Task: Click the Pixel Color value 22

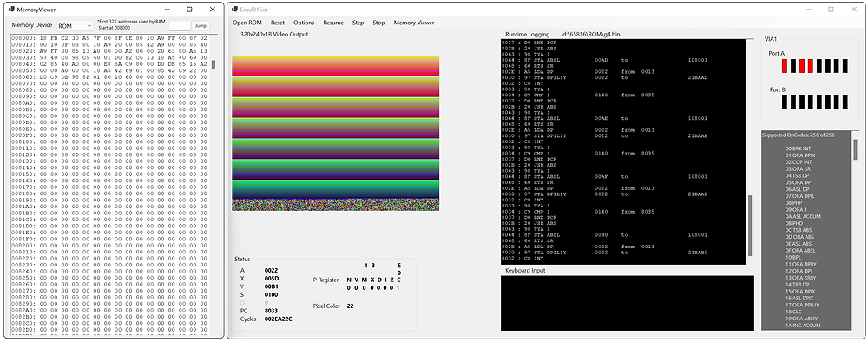Action: pyautogui.click(x=351, y=306)
